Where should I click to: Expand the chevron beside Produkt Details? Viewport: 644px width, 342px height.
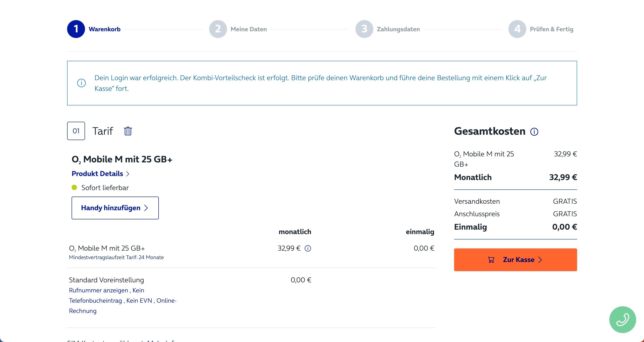tap(128, 174)
